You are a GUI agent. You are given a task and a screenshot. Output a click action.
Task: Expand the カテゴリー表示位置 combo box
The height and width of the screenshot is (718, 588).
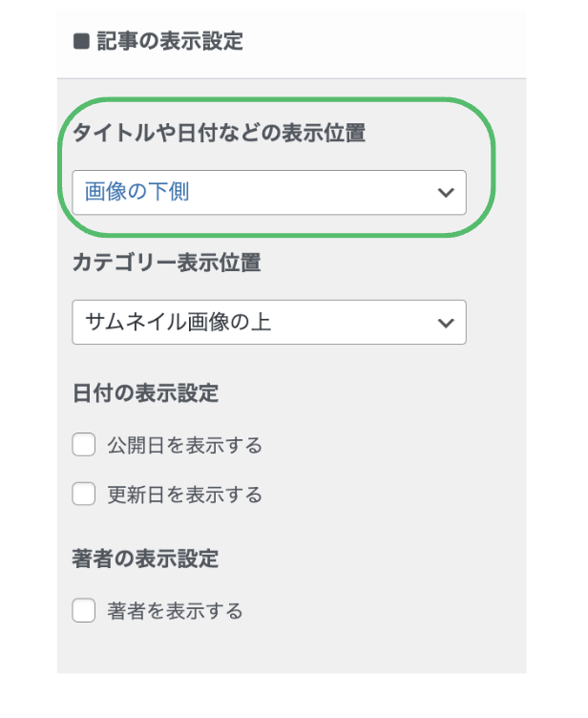coord(268,322)
